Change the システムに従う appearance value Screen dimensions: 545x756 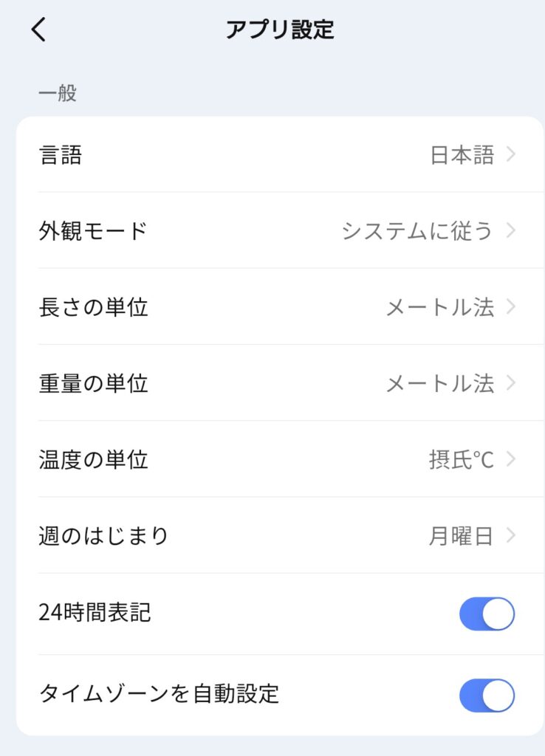tap(417, 231)
